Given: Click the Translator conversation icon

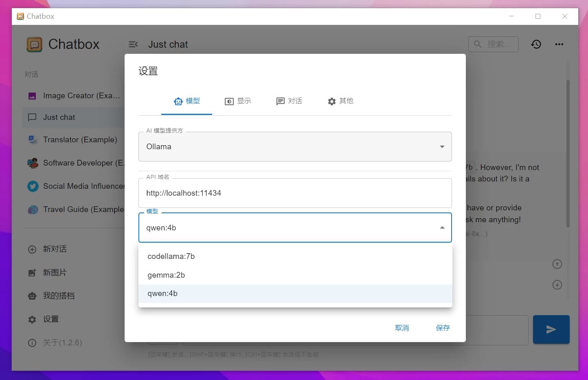Looking at the screenshot, I should point(33,140).
